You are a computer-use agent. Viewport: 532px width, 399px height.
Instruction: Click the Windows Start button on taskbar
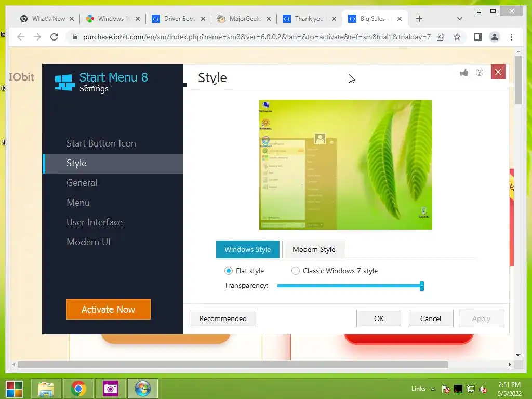(14, 389)
